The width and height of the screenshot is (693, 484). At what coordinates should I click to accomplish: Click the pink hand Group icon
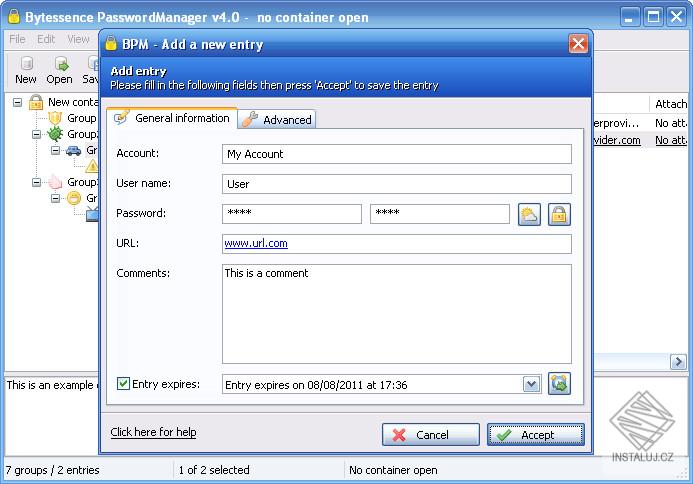(55, 182)
